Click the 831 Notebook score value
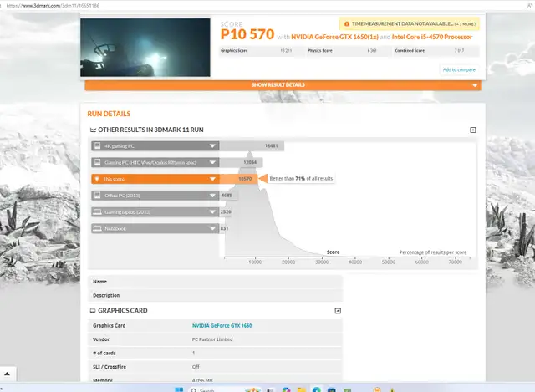 click(224, 228)
